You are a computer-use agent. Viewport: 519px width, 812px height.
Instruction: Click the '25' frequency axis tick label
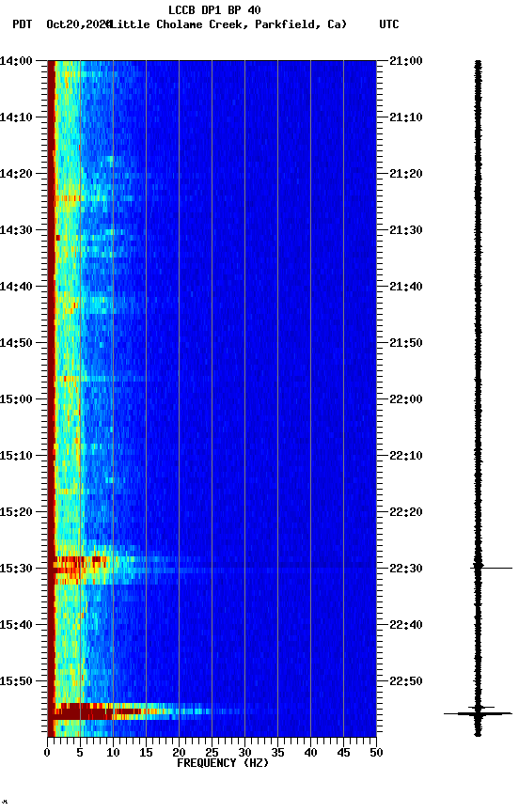[212, 753]
